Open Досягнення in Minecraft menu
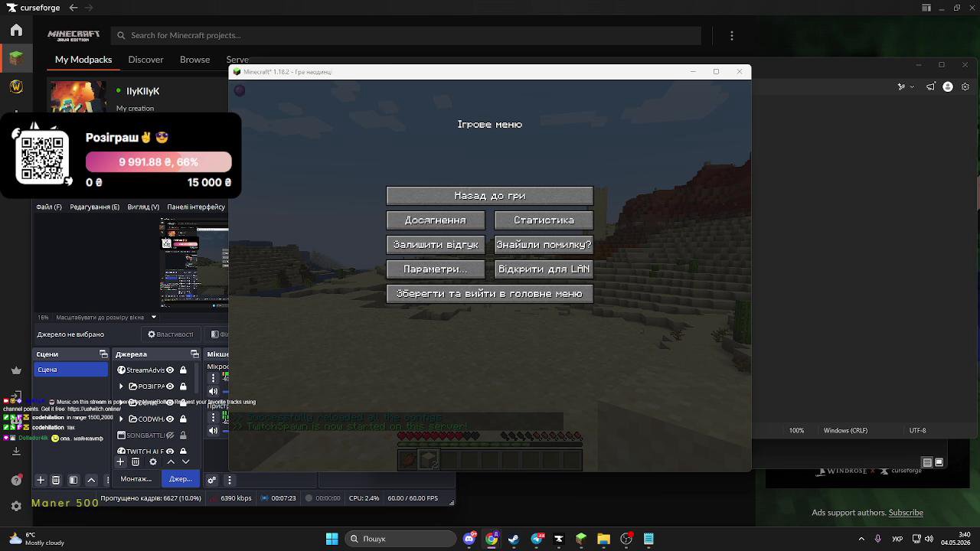Viewport: 980px width, 551px height. pyautogui.click(x=436, y=220)
